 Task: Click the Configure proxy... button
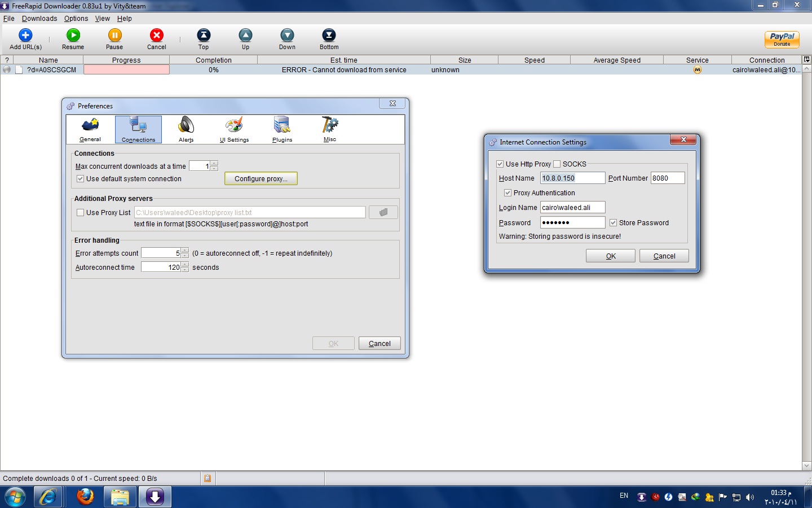click(261, 179)
